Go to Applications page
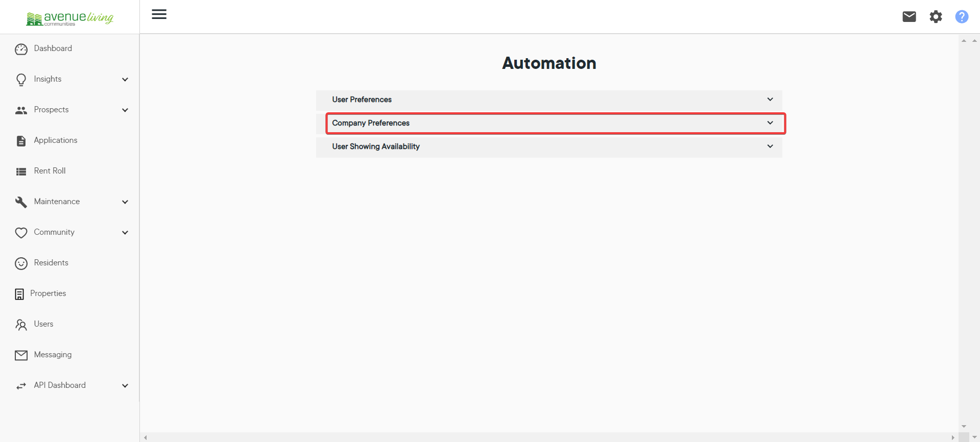Screen dimensions: 980x442 pos(56,140)
